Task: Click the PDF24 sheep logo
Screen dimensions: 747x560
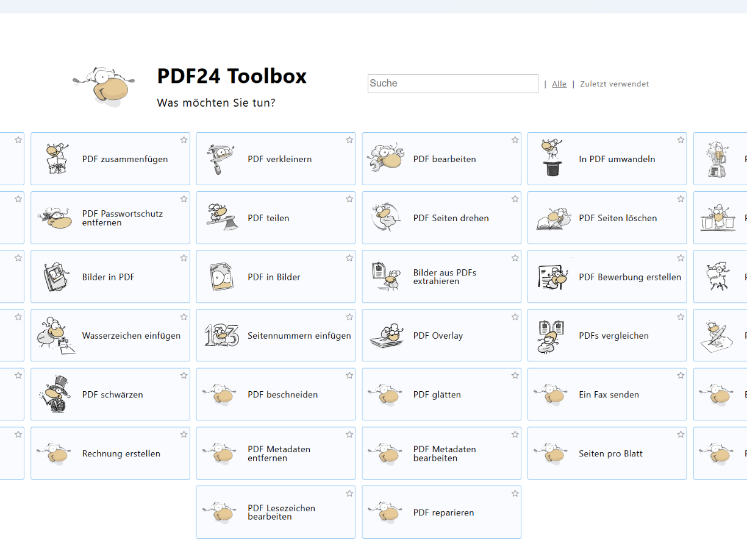Action: click(x=102, y=87)
